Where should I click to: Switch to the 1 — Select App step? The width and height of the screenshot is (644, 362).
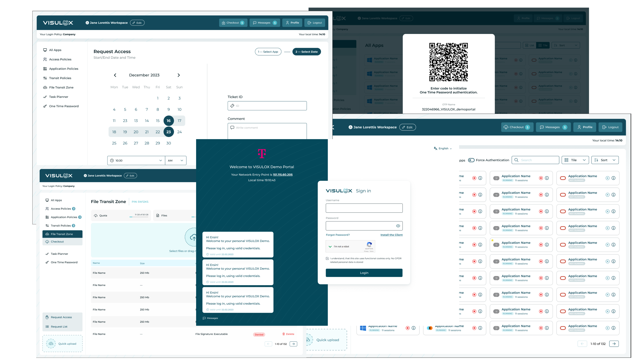(268, 51)
